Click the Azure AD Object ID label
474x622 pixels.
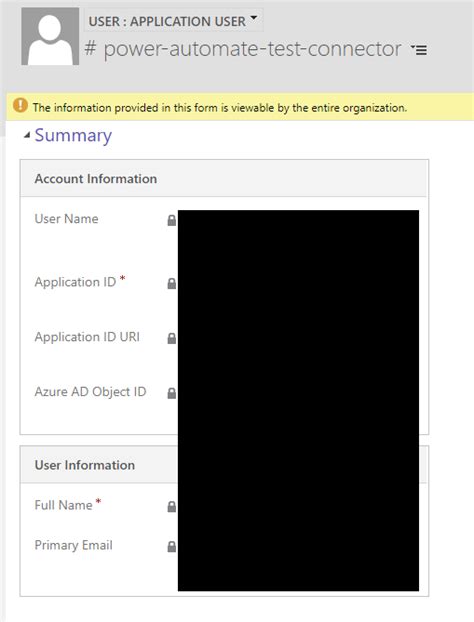90,392
